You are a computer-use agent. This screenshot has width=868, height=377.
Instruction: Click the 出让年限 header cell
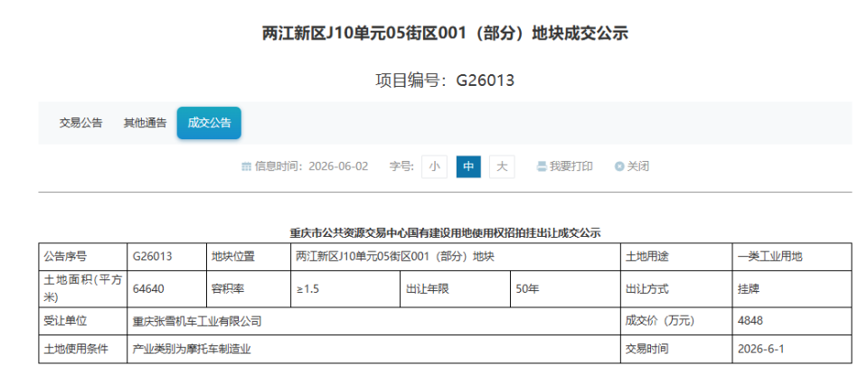455,289
